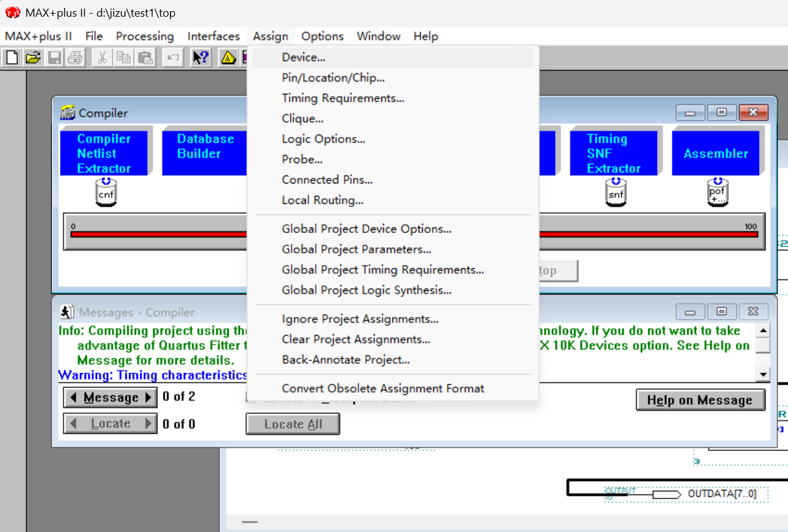The width and height of the screenshot is (788, 532).
Task: Go to previous message with Message left arrow
Action: pyautogui.click(x=74, y=397)
